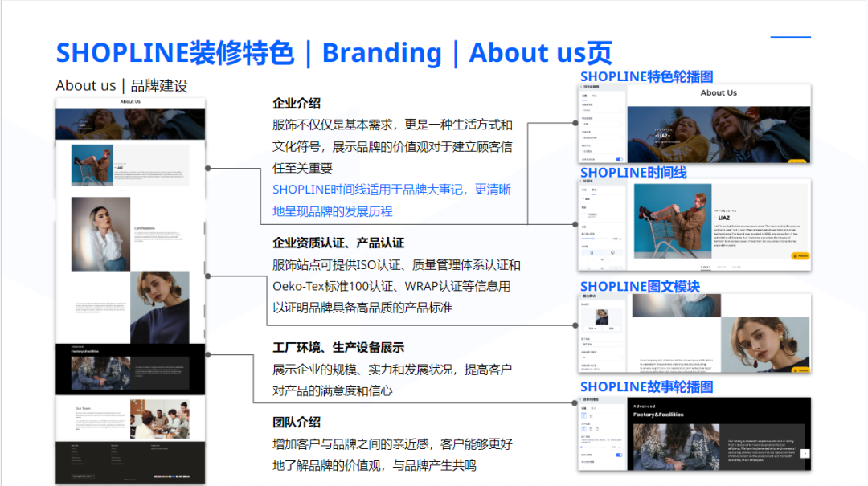
Task: Click the language button in the page preview footer
Action: click(x=83, y=476)
